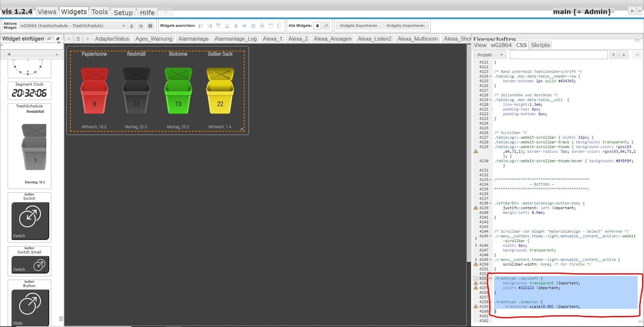Fold CSS block at line 4119
This screenshot has height=327, width=644.
(490, 100)
